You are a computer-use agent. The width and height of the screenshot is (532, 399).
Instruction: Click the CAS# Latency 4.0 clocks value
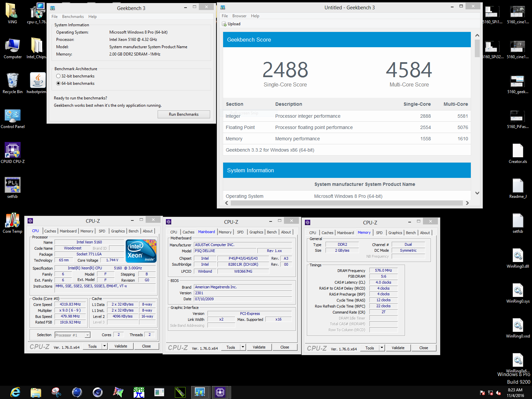tap(383, 282)
